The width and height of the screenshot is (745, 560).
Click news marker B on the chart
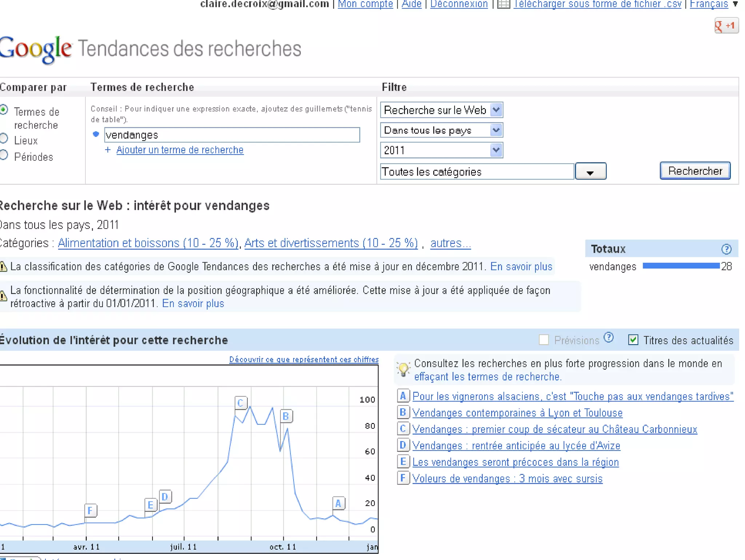(x=286, y=416)
